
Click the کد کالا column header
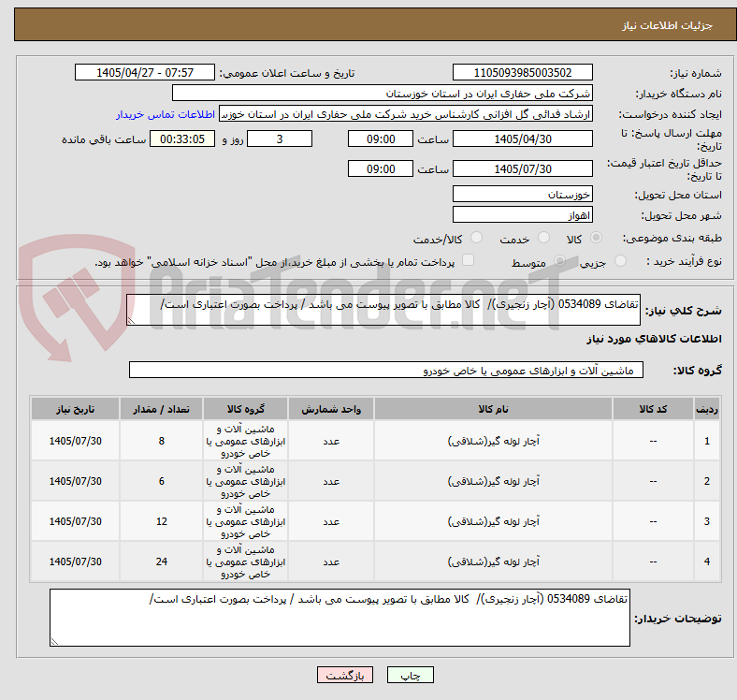[x=653, y=409]
